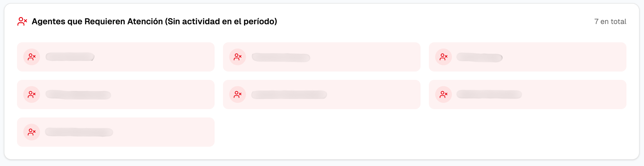Select the blurred agent name in the top-middle card

tap(281, 57)
